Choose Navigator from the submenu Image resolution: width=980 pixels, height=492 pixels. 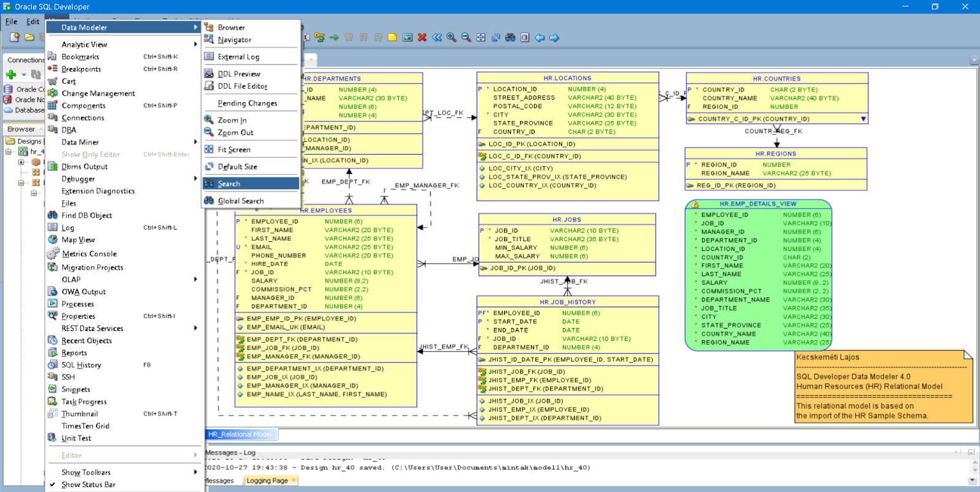(251, 40)
